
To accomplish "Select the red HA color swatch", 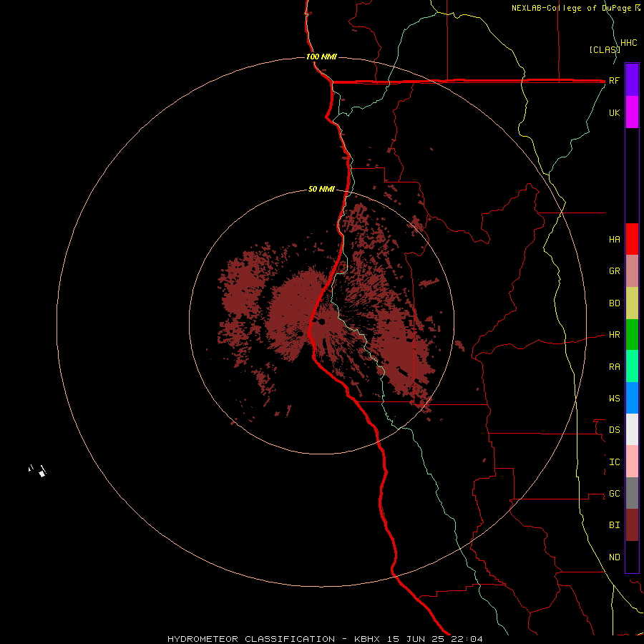I will coord(632,239).
